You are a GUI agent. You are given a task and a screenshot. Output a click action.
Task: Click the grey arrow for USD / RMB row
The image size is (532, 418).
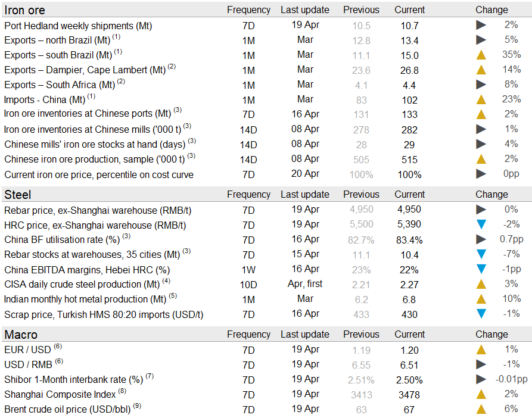(481, 364)
